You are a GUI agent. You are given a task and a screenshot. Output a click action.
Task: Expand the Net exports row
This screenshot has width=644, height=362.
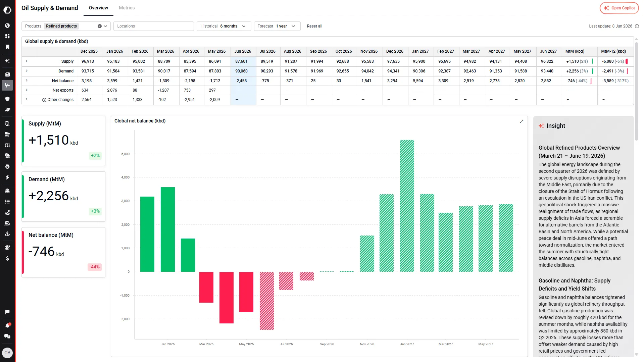tap(27, 90)
